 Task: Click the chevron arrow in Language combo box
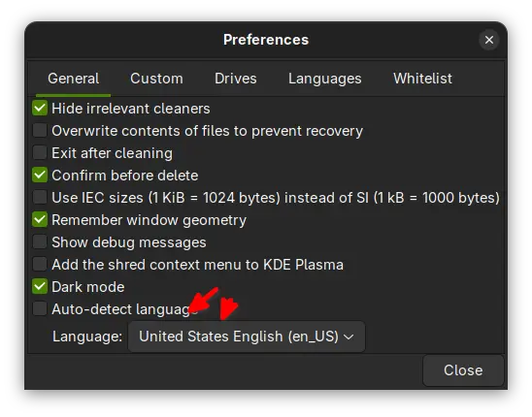tap(349, 337)
